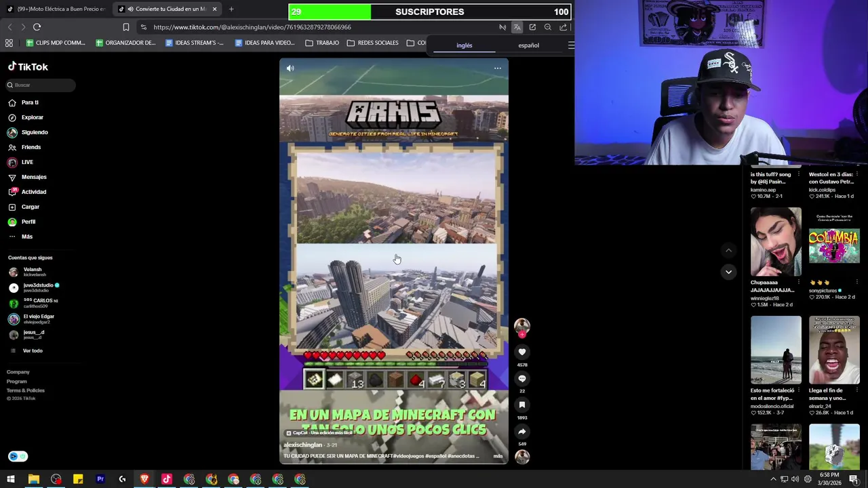Screen dimensions: 868x488
Task: Open the creator's avatar beside the video
Action: [x=521, y=326]
